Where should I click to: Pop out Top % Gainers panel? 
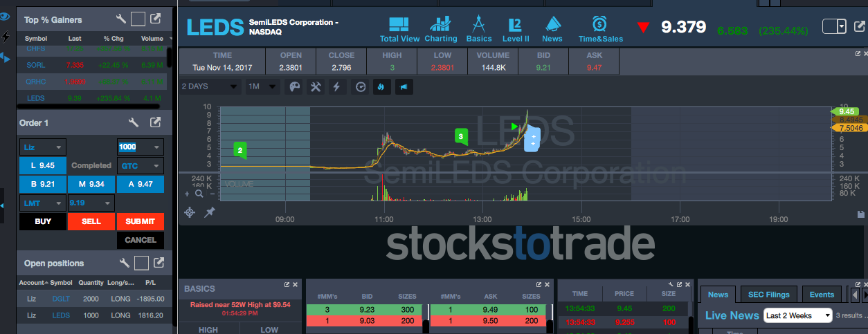coord(156,19)
